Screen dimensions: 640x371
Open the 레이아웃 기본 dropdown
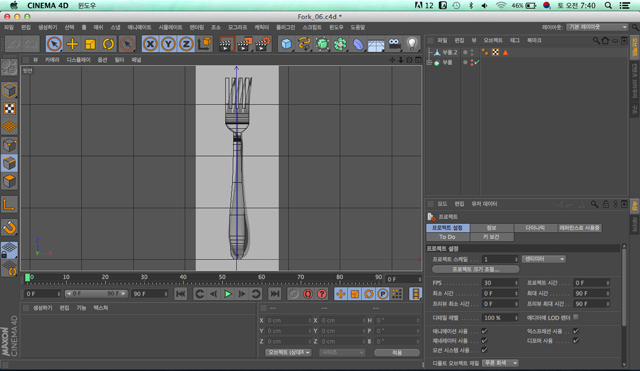point(597,27)
